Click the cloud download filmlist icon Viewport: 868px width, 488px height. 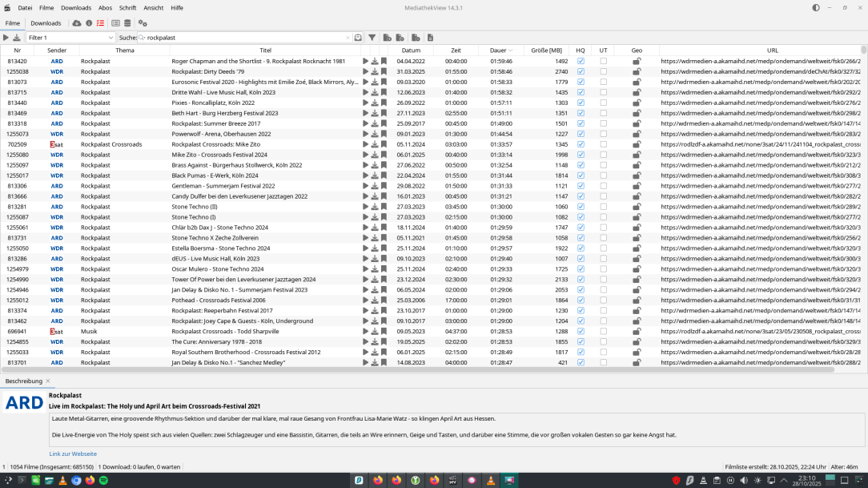pos(76,23)
